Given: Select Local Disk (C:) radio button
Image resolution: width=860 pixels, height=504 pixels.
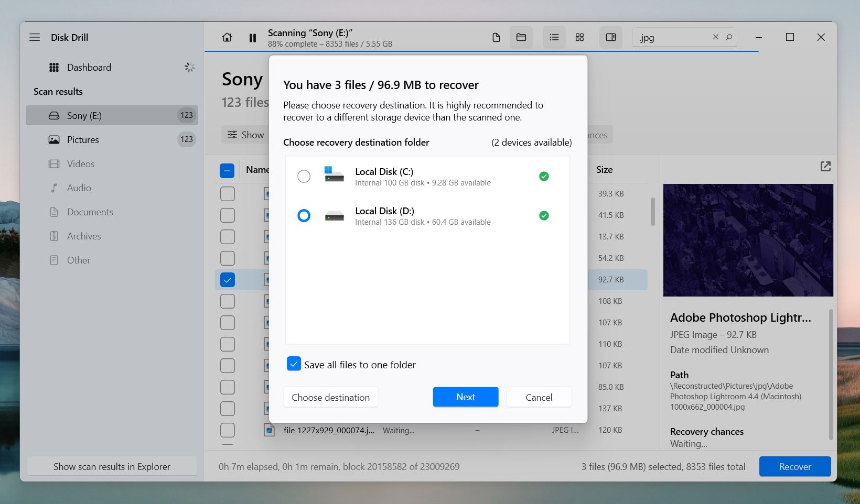Looking at the screenshot, I should [304, 176].
